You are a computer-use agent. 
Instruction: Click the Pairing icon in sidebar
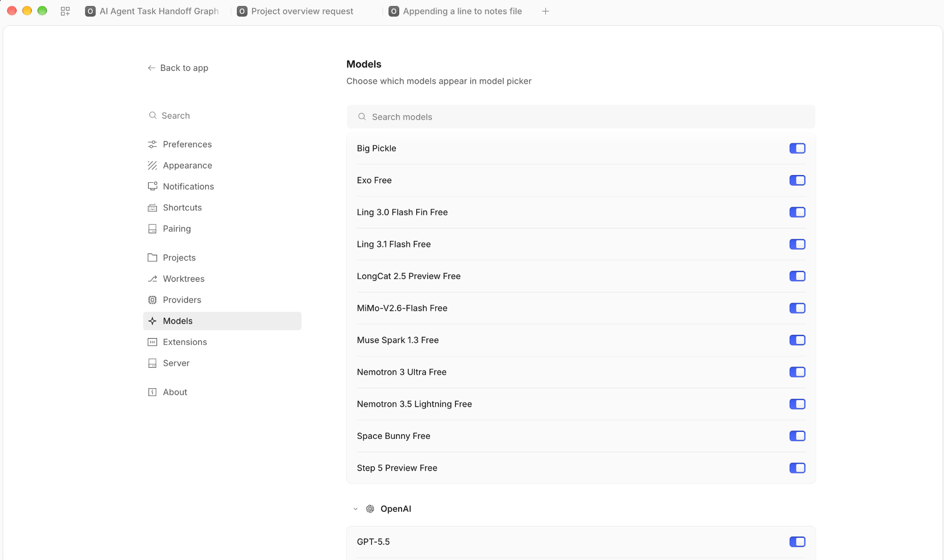coord(152,229)
